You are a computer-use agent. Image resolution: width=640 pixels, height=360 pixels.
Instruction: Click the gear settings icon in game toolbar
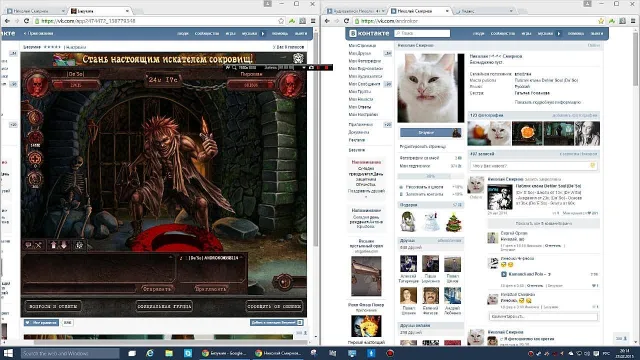pos(80,245)
